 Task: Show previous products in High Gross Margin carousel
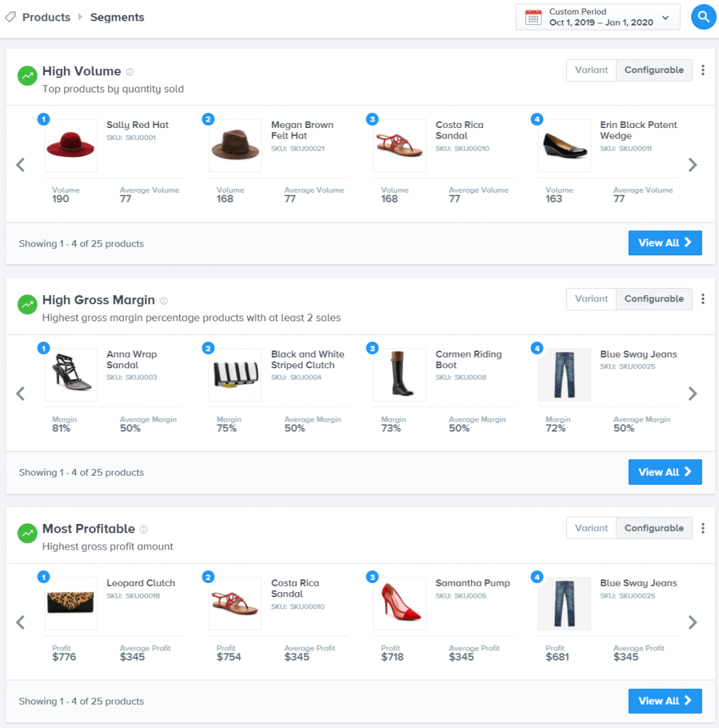coord(21,394)
